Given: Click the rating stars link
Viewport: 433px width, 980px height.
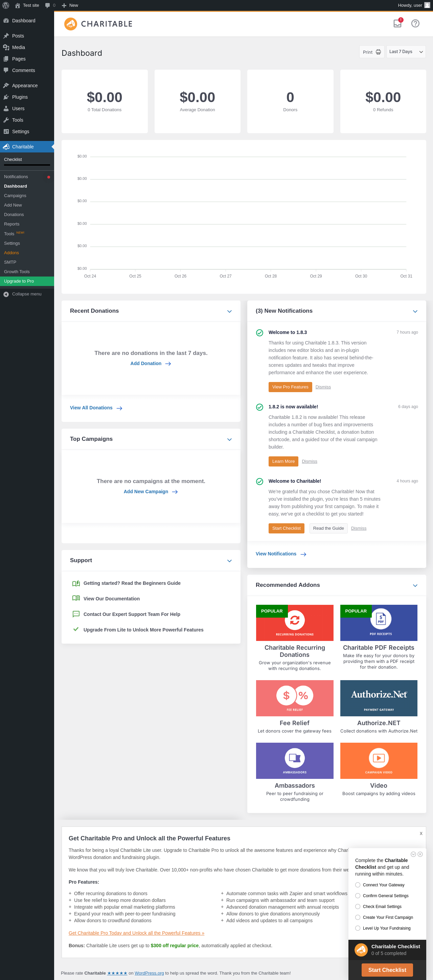Looking at the screenshot, I should tap(117, 973).
